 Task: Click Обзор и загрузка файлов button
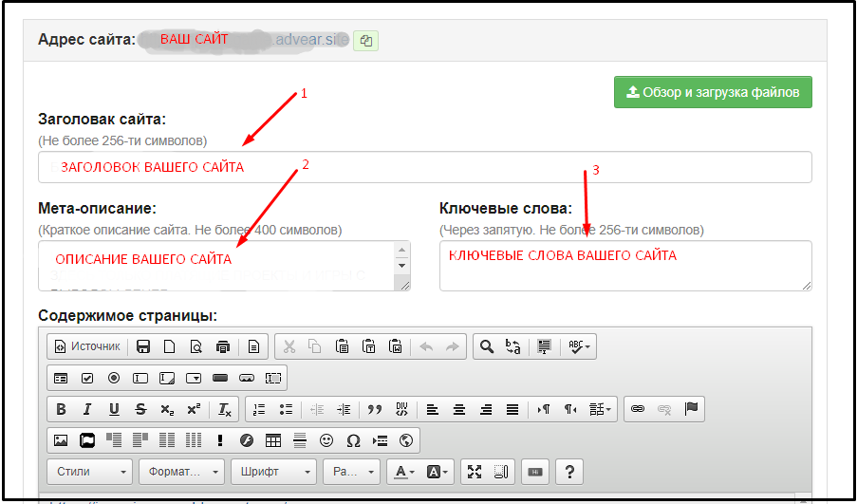(713, 92)
